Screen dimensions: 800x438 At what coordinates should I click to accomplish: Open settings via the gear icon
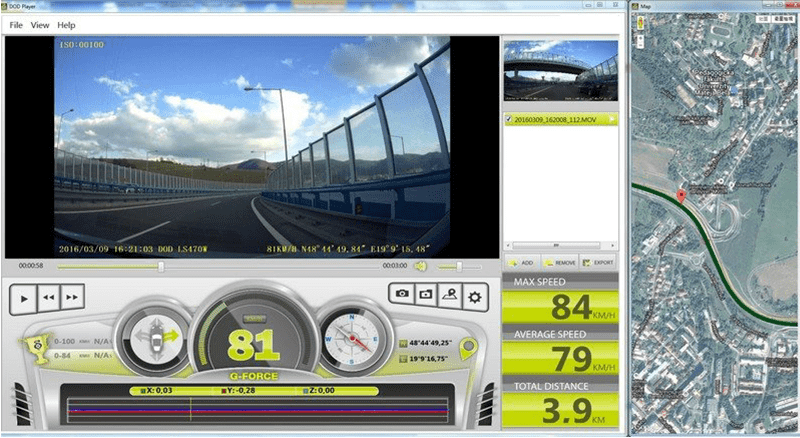474,295
